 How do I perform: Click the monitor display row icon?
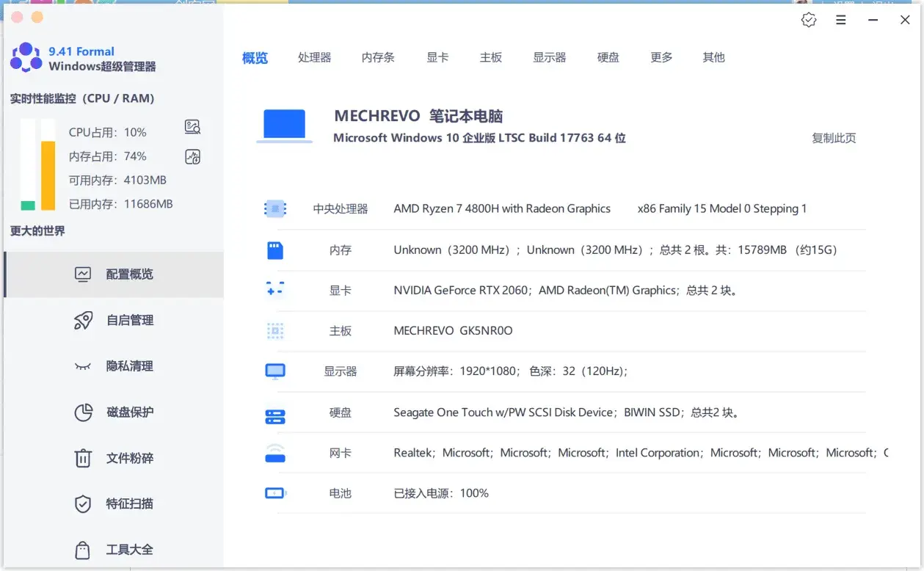275,371
